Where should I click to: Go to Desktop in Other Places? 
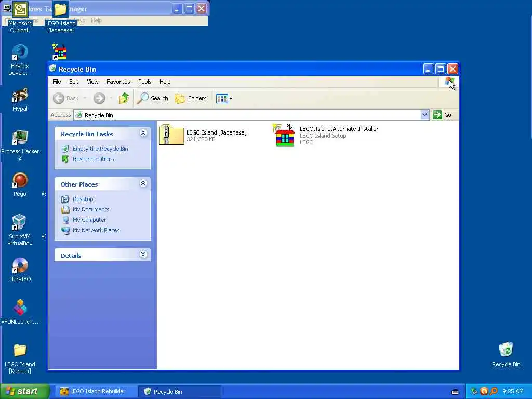pos(83,199)
